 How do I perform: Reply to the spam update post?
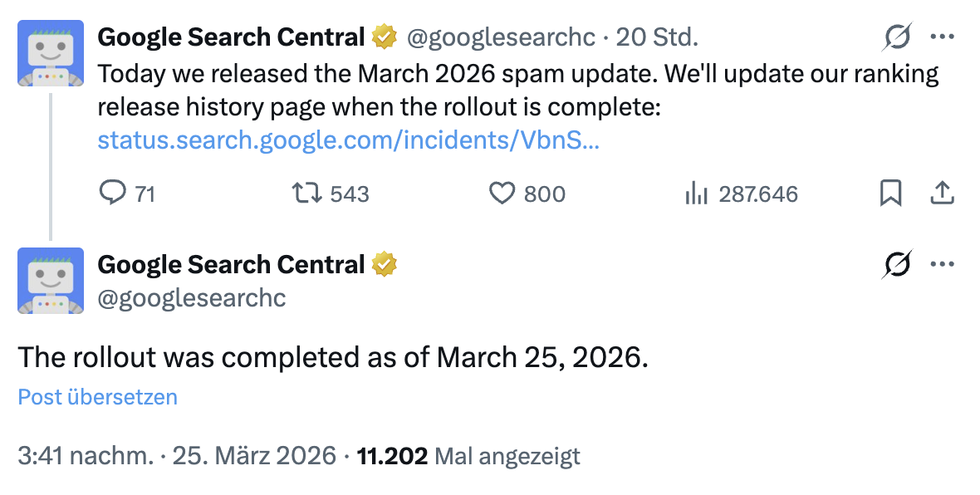112,193
